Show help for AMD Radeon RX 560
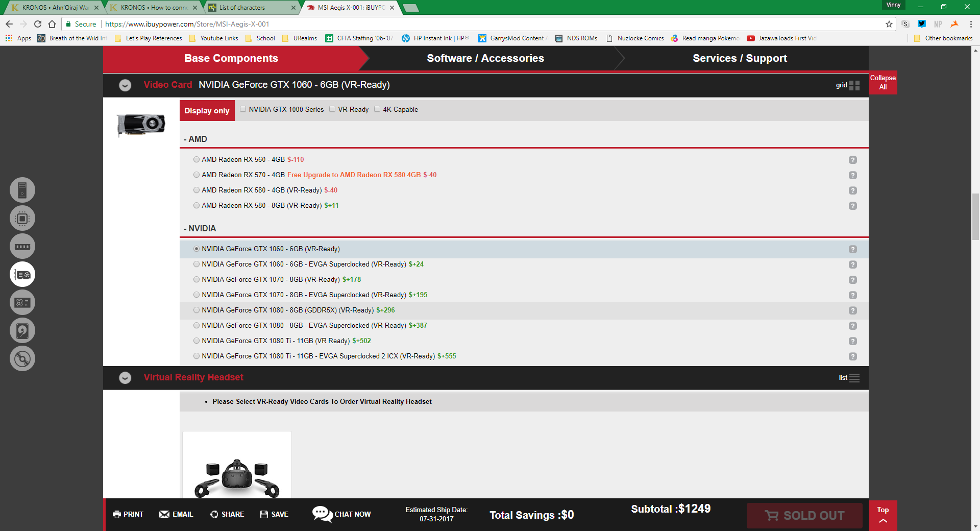The image size is (980, 531). tap(853, 160)
